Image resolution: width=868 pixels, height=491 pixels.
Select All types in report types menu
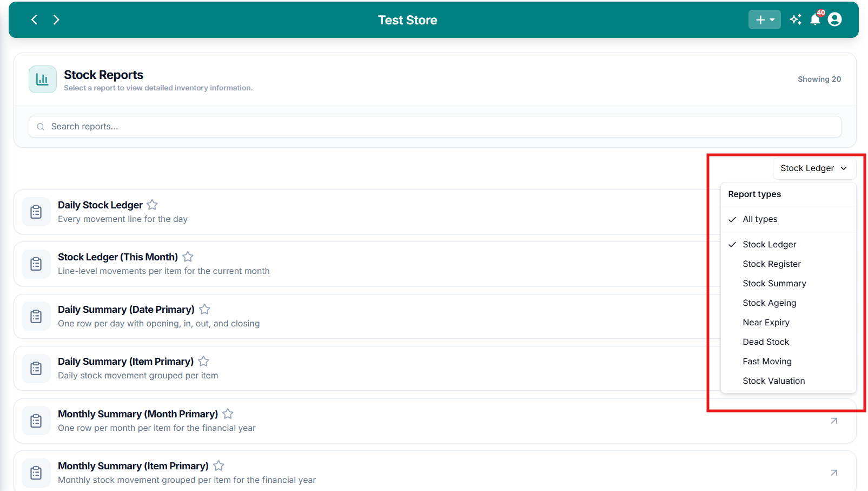(x=789, y=219)
